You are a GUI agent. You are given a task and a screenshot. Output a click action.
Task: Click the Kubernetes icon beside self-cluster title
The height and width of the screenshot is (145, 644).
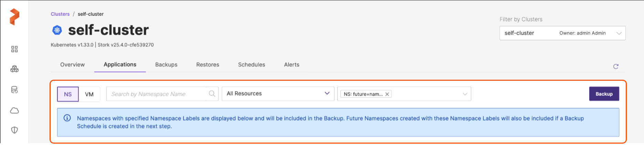57,30
